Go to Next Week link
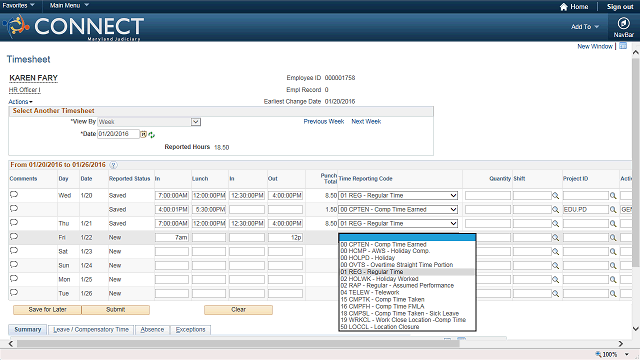The height and width of the screenshot is (360, 640). 366,122
